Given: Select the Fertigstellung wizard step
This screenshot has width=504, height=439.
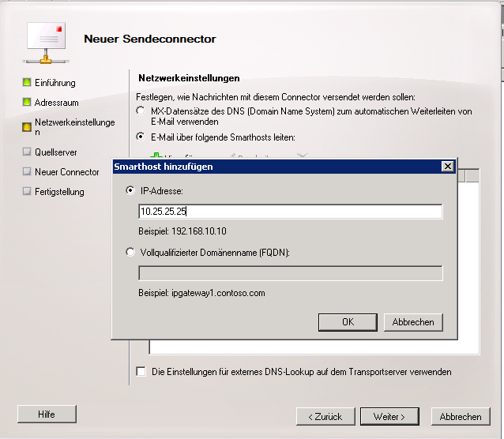Looking at the screenshot, I should pyautogui.click(x=59, y=192).
